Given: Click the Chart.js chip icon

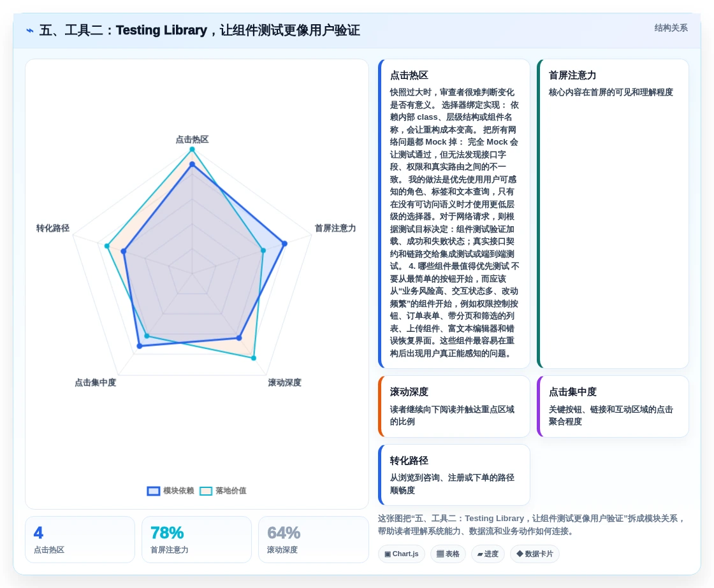Looking at the screenshot, I should pos(388,554).
